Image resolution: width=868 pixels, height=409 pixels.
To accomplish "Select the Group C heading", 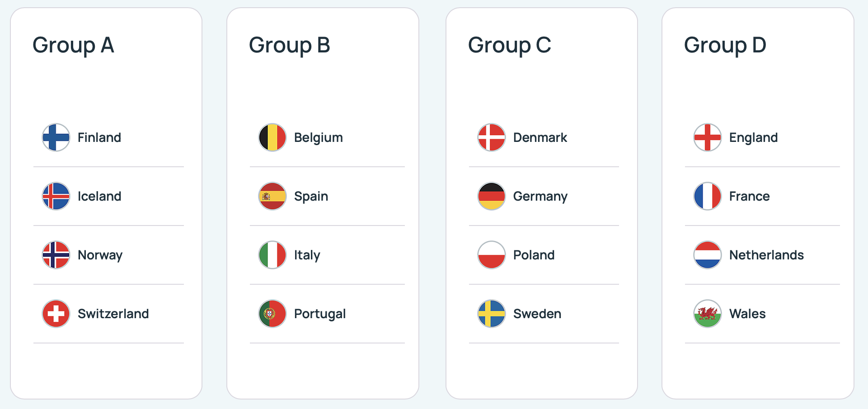I will click(510, 46).
